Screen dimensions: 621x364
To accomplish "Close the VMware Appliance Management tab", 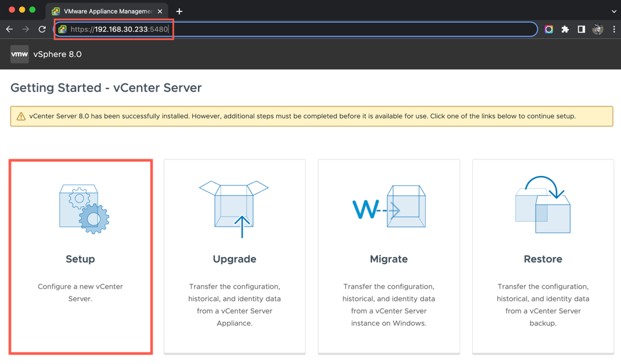I will 160,11.
